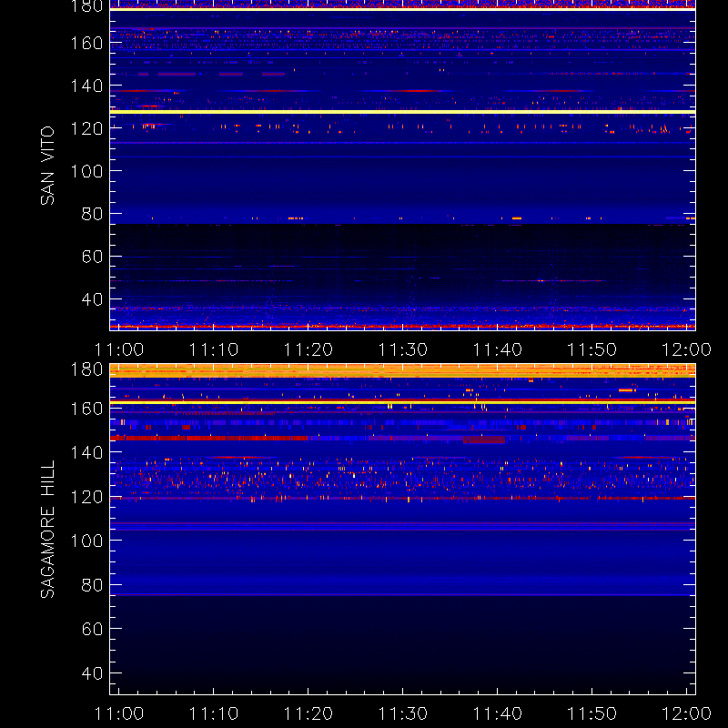
Task: Pick the 180 tick label on Sagamore Hill axis
Action: (x=86, y=369)
